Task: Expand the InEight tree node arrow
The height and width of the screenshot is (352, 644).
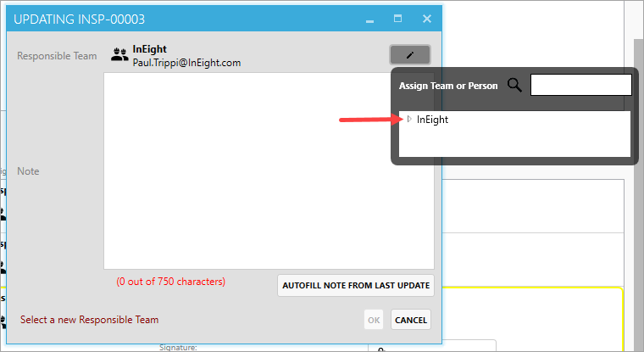Action: click(409, 120)
